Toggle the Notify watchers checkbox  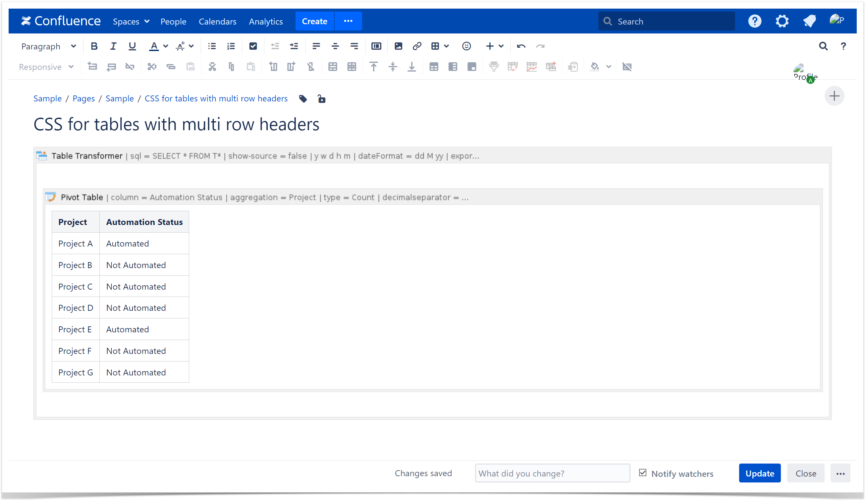pyautogui.click(x=642, y=473)
